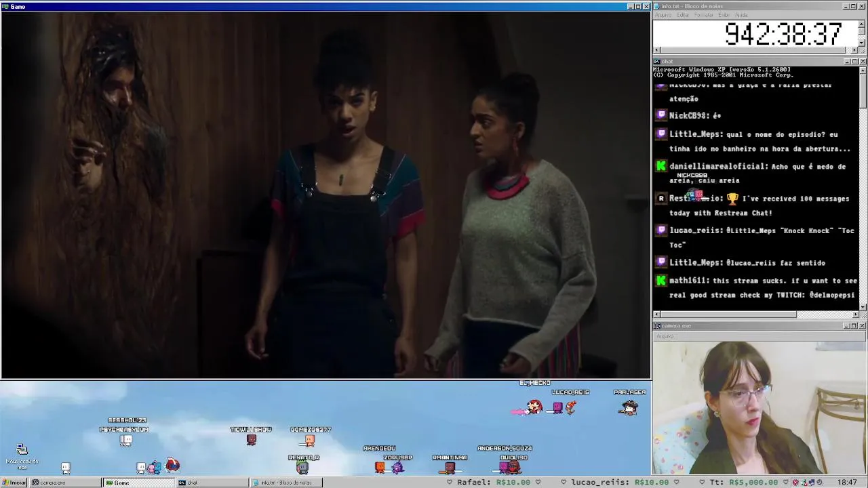868x488 pixels.
Task: Click avatar labeled RENATO_R
Action: pyautogui.click(x=302, y=467)
